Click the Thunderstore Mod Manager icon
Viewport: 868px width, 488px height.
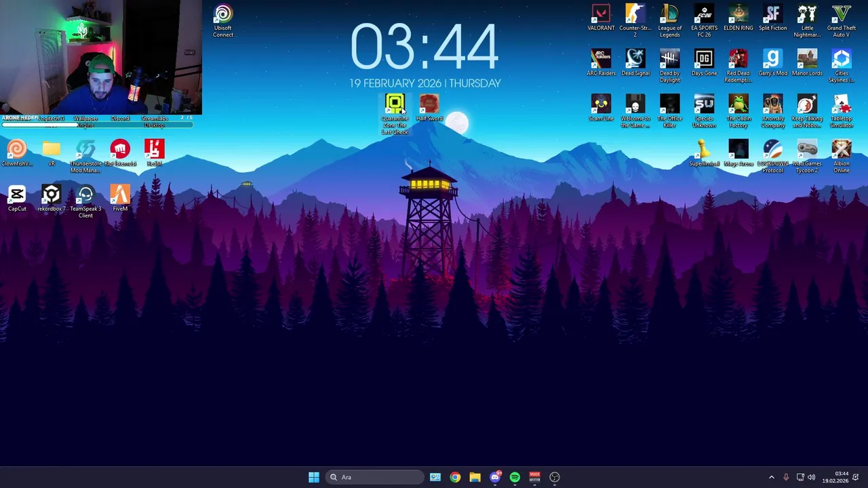(x=85, y=156)
